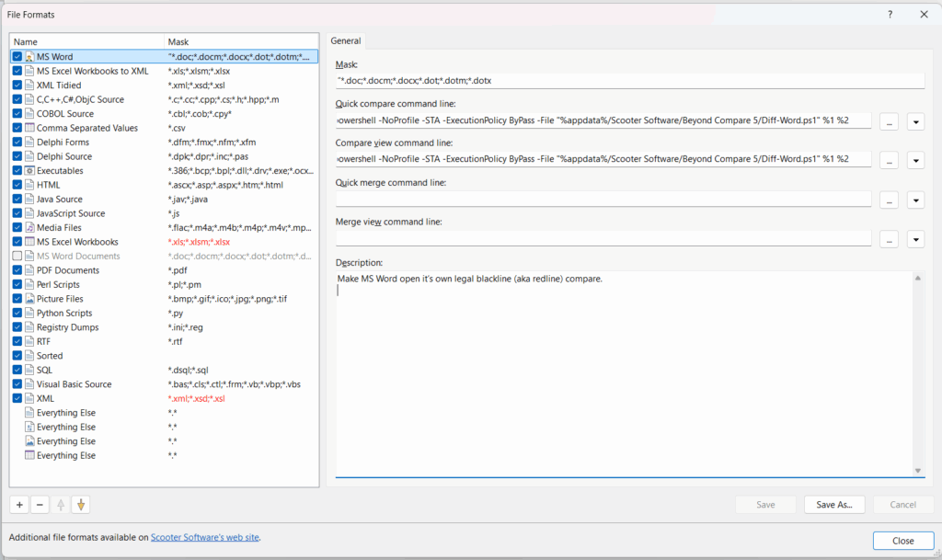Select the Media Files music icon
942x560 pixels.
click(x=29, y=227)
